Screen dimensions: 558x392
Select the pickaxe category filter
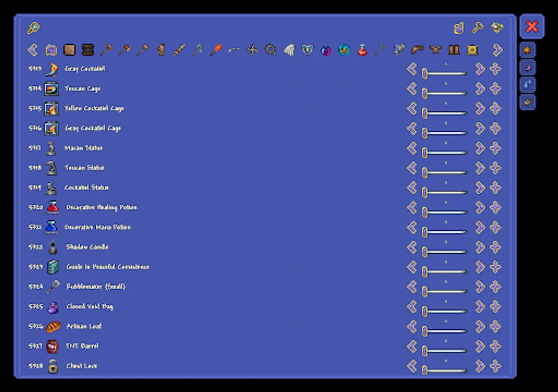tap(106, 50)
